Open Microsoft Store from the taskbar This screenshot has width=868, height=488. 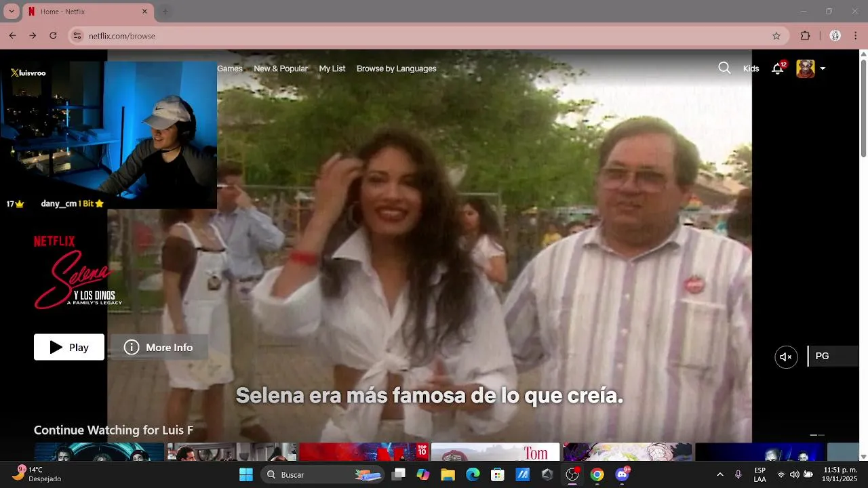[498, 474]
